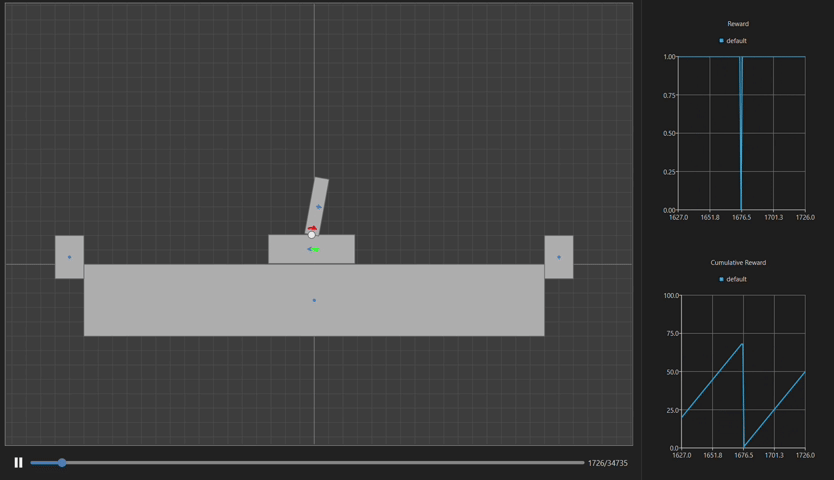Screen dimensions: 834x480
Task: Toggle default legend in Cumulative Reward chart
Action: click(x=736, y=279)
